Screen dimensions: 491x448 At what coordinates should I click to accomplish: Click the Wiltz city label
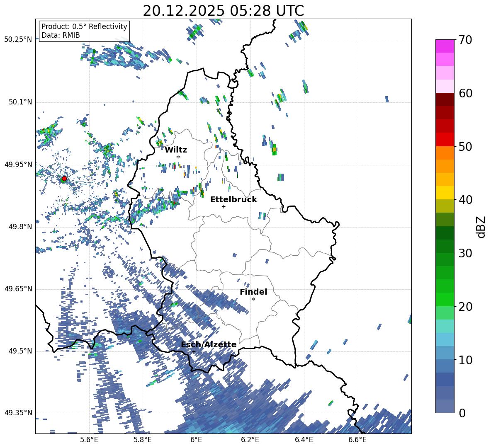[176, 150]
